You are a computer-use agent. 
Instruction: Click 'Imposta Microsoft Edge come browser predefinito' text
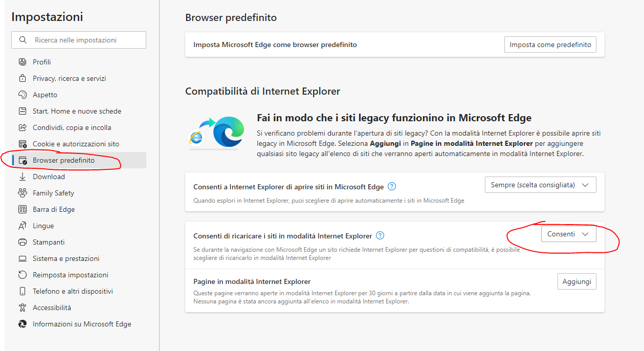(275, 45)
